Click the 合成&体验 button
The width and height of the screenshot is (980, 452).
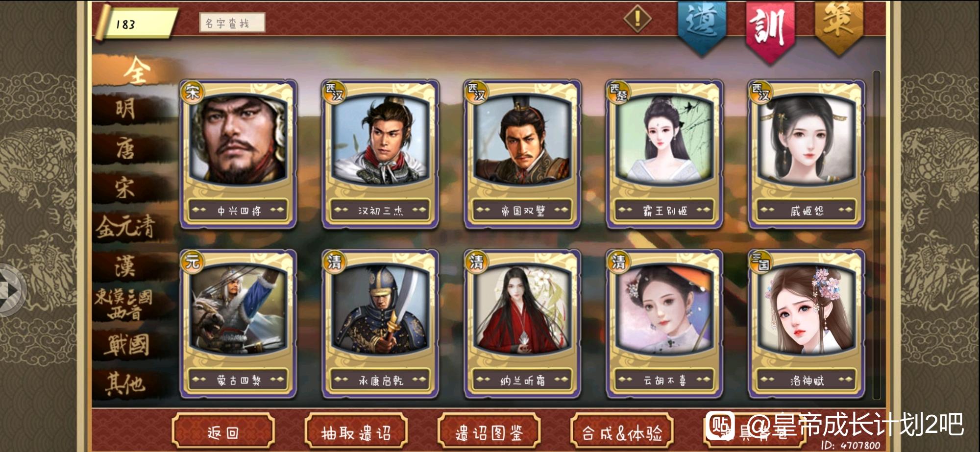[622, 432]
